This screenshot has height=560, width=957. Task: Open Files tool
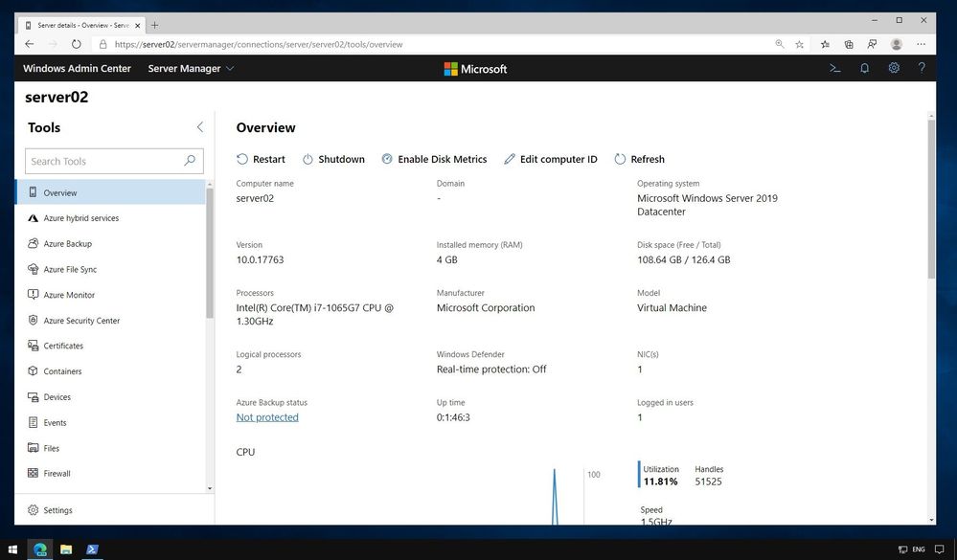[110, 448]
